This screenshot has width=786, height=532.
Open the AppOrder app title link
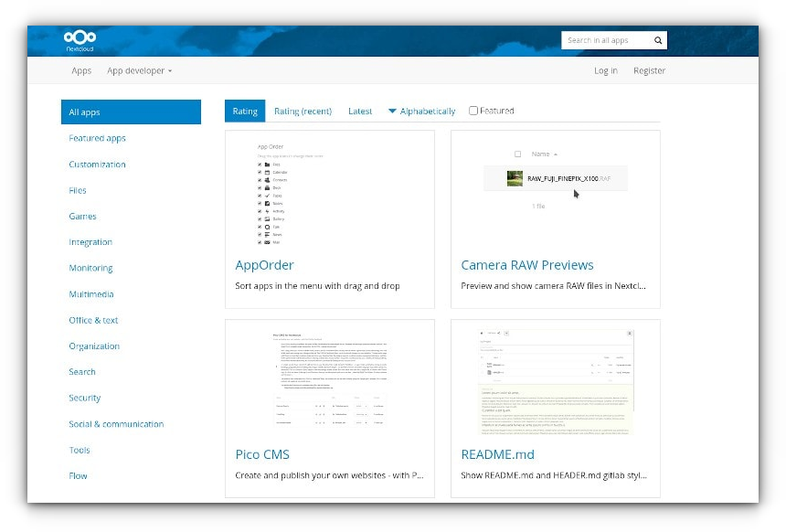pos(265,265)
